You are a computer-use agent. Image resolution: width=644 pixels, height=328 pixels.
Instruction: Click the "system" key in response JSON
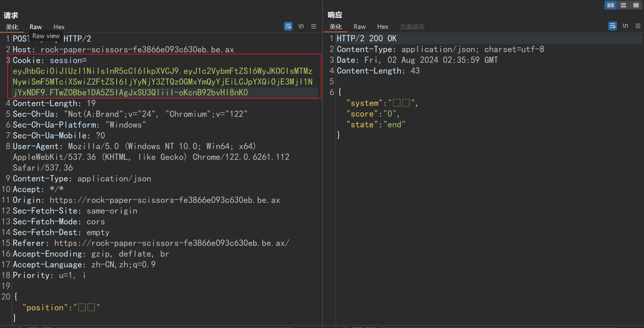pos(365,103)
